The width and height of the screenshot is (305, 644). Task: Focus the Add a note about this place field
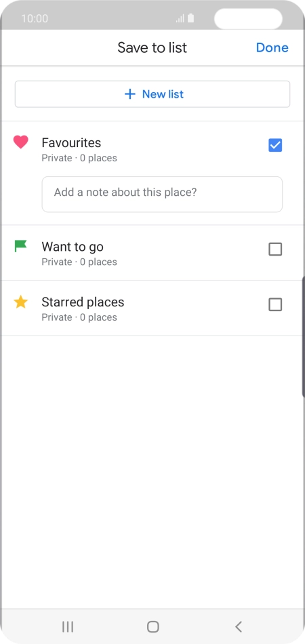tap(162, 195)
